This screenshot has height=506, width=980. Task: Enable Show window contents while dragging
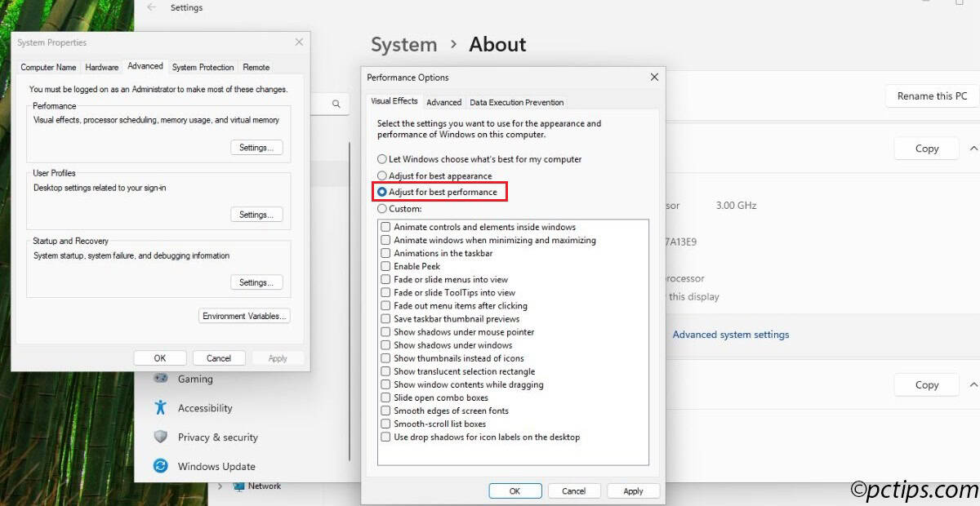(385, 384)
